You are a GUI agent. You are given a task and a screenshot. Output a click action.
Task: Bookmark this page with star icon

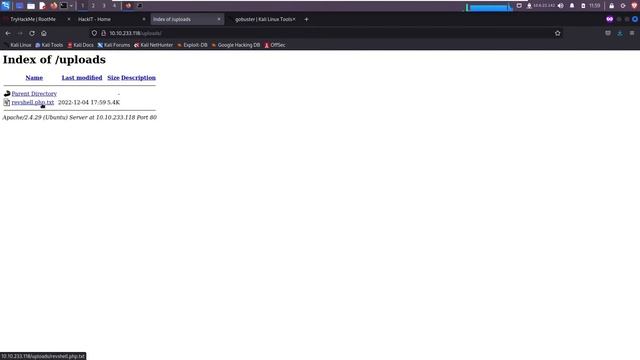coord(558,33)
